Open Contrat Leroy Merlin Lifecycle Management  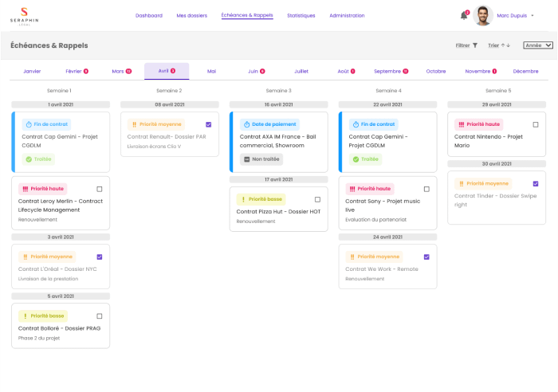pos(61,206)
